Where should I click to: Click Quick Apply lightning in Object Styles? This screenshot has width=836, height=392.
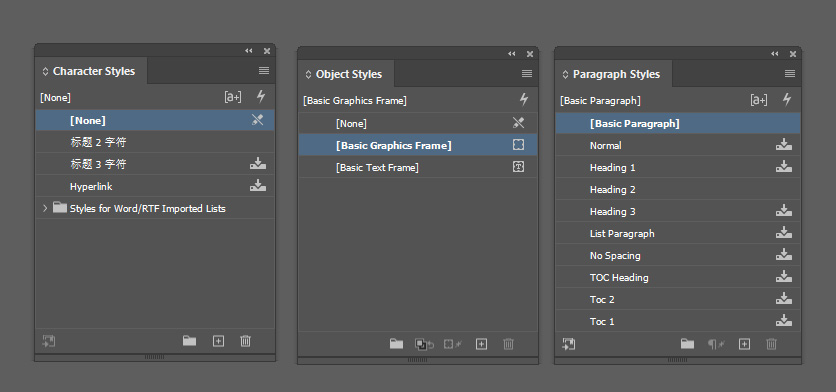pos(524,100)
